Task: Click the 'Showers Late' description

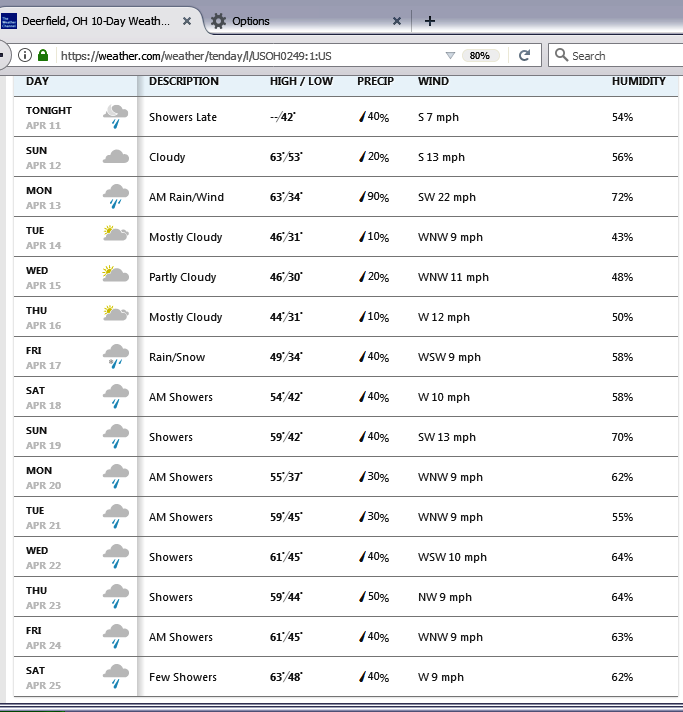Action: pos(183,117)
